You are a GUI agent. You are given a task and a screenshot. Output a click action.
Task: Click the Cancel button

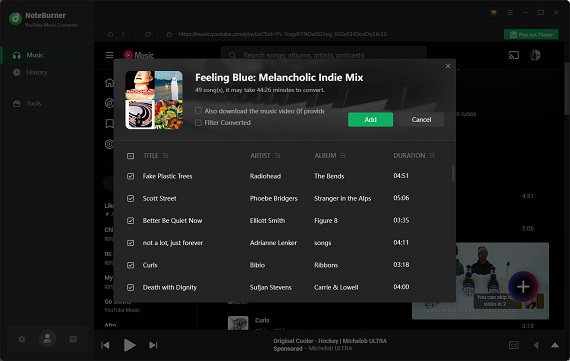421,120
